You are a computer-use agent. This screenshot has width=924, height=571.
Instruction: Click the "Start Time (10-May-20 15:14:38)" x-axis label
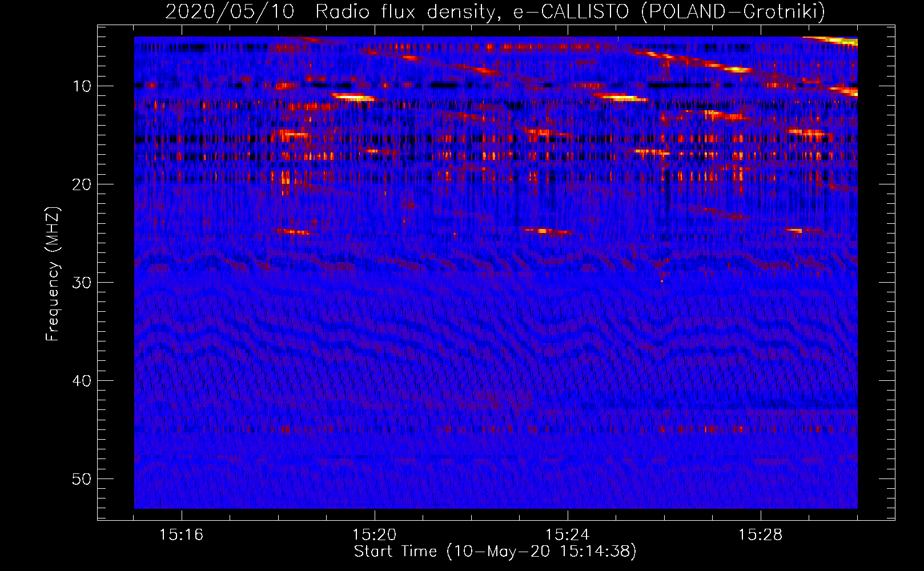pyautogui.click(x=495, y=552)
